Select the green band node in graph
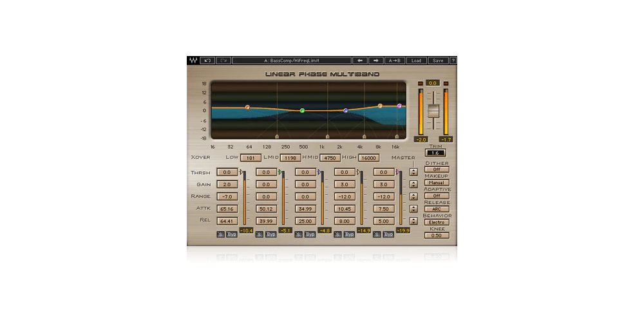The height and width of the screenshot is (322, 644). click(x=302, y=111)
